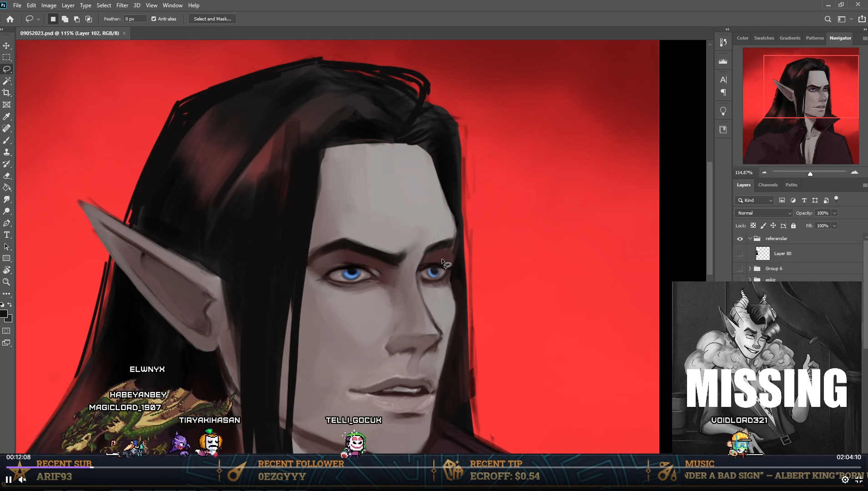Select the Dodge tool

(x=6, y=211)
